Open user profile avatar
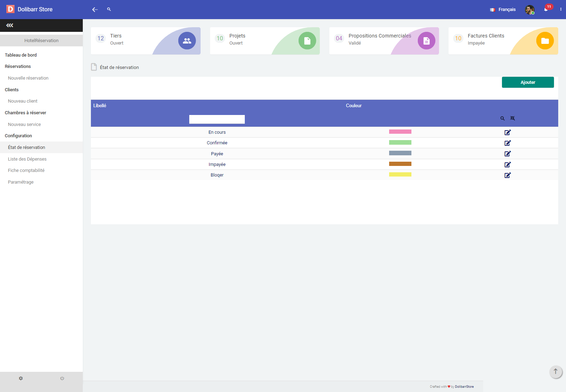Viewport: 566px width, 392px height. pyautogui.click(x=530, y=10)
